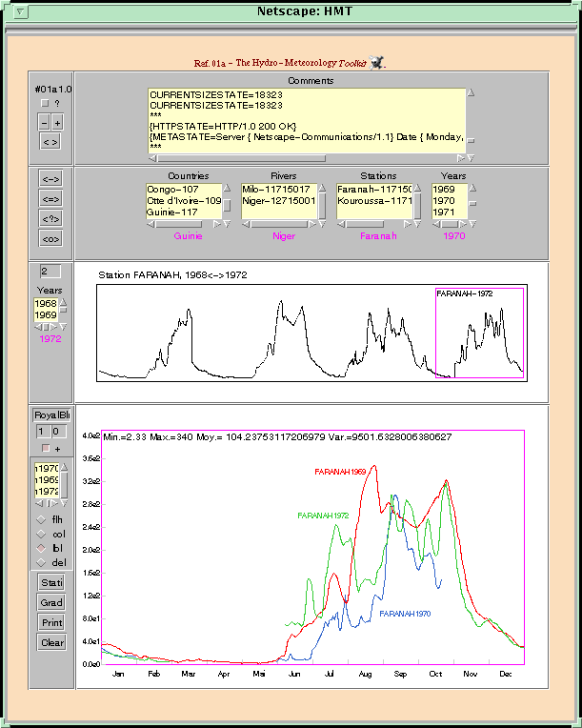
Task: Click the '<?>' query button
Action: pos(50,218)
